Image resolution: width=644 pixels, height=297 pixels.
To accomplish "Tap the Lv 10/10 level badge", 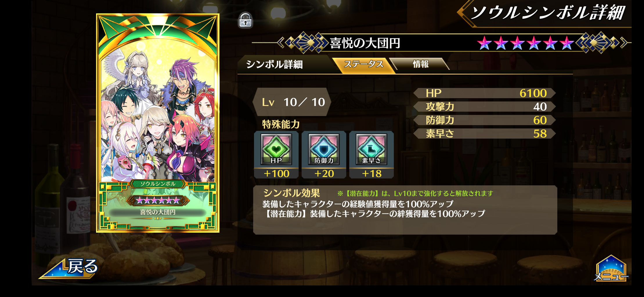I will tap(292, 102).
